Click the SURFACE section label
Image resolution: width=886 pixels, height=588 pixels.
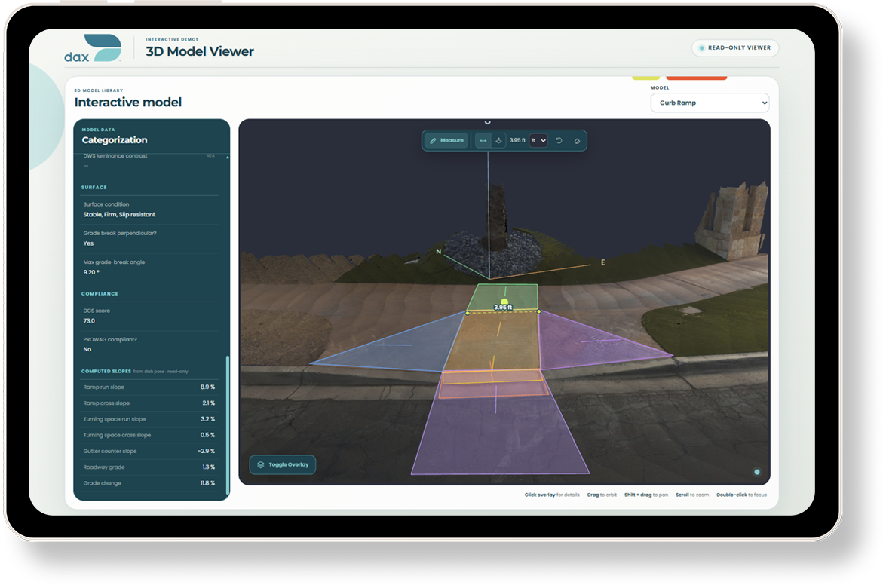[94, 188]
